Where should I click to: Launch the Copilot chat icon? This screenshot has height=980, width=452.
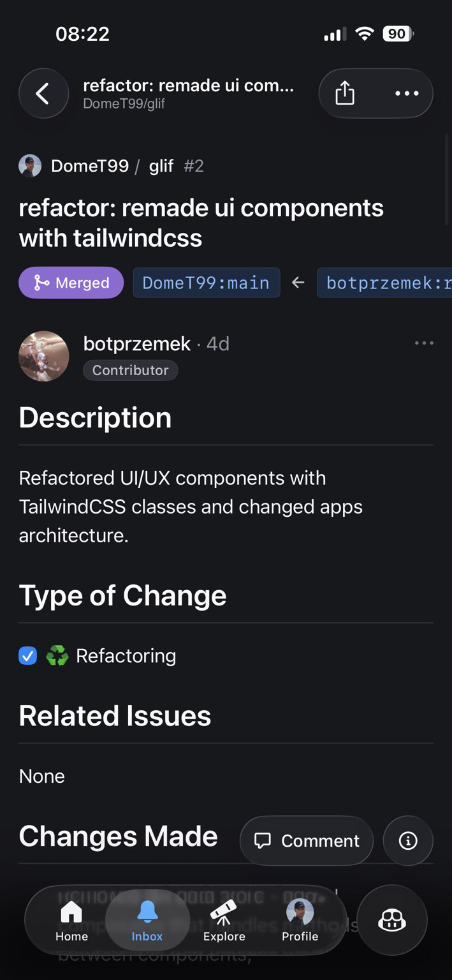click(392, 920)
